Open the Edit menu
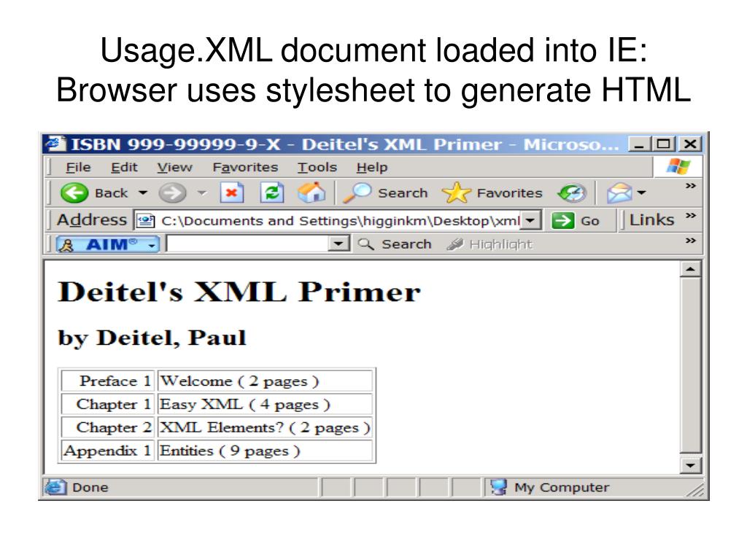Screen dimensions: 747x560 [124, 167]
